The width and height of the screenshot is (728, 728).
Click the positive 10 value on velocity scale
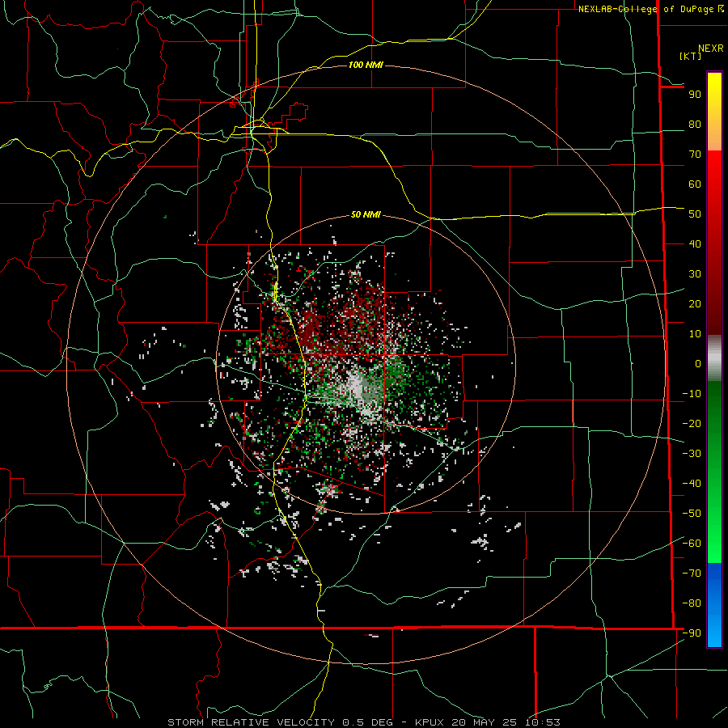click(695, 334)
